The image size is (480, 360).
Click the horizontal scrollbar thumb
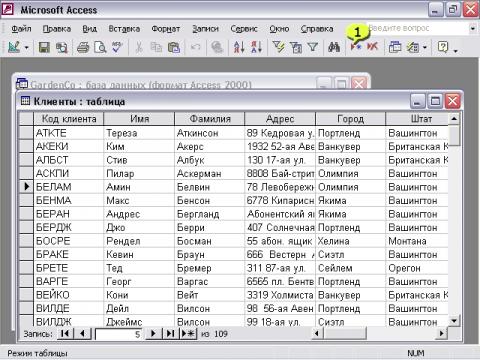344,333
